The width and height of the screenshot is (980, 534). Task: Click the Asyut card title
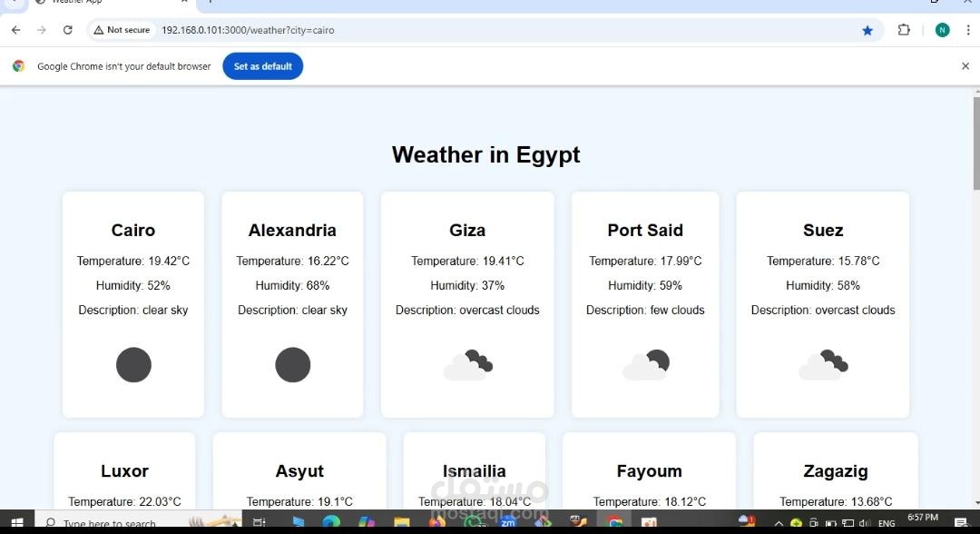(x=299, y=470)
